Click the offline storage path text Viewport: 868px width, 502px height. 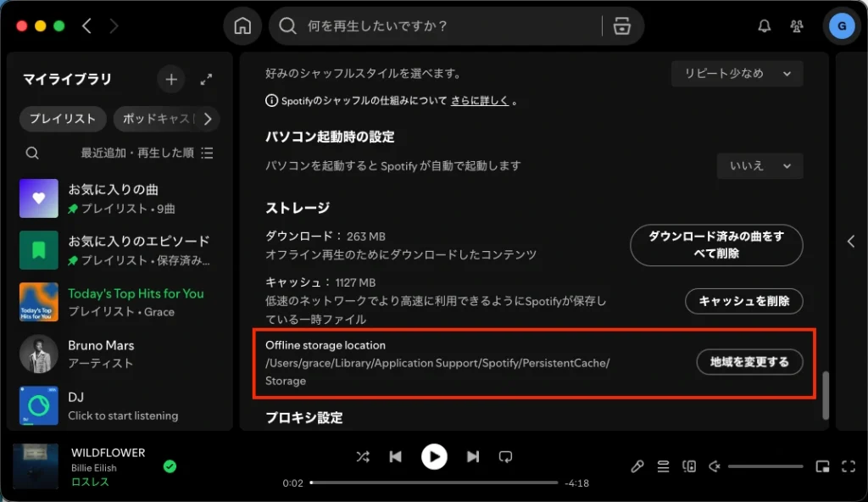tap(437, 371)
